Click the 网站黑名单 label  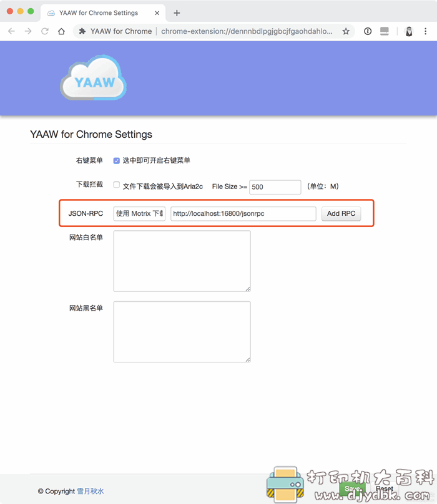(x=86, y=308)
